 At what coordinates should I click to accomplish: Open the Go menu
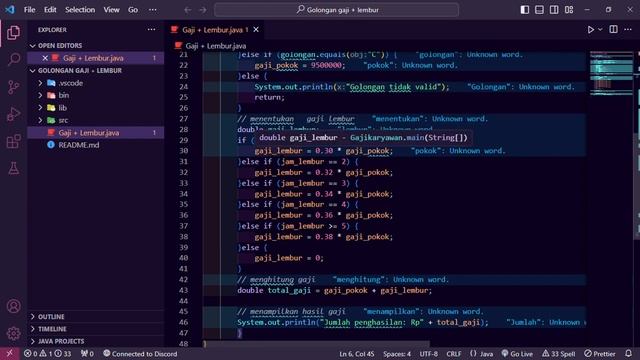point(133,10)
